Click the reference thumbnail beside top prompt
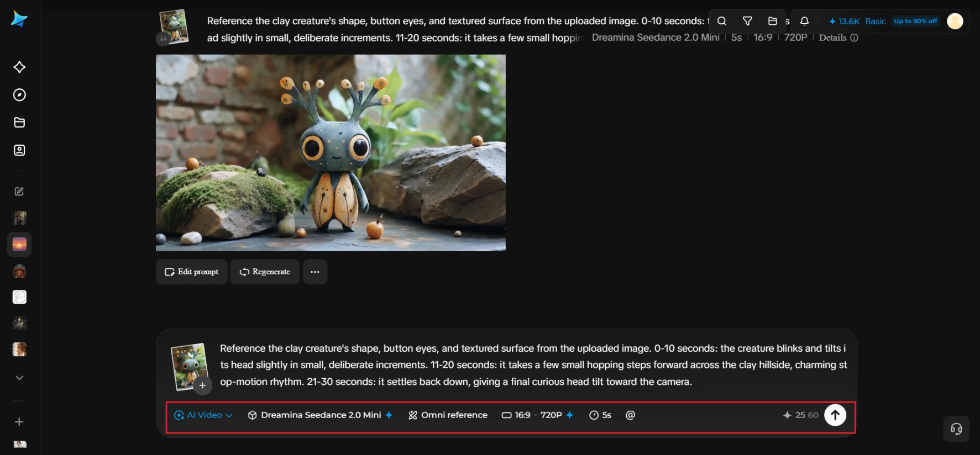The height and width of the screenshot is (455, 980). [174, 26]
